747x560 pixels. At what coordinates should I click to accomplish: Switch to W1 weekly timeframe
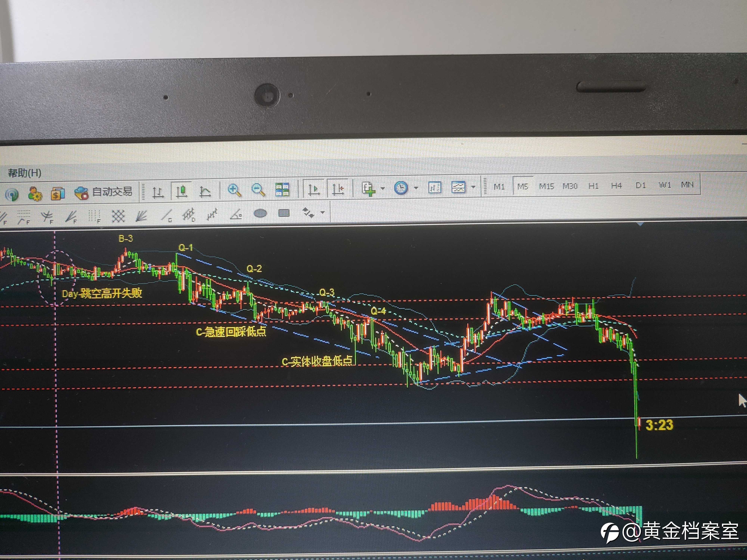(x=665, y=185)
